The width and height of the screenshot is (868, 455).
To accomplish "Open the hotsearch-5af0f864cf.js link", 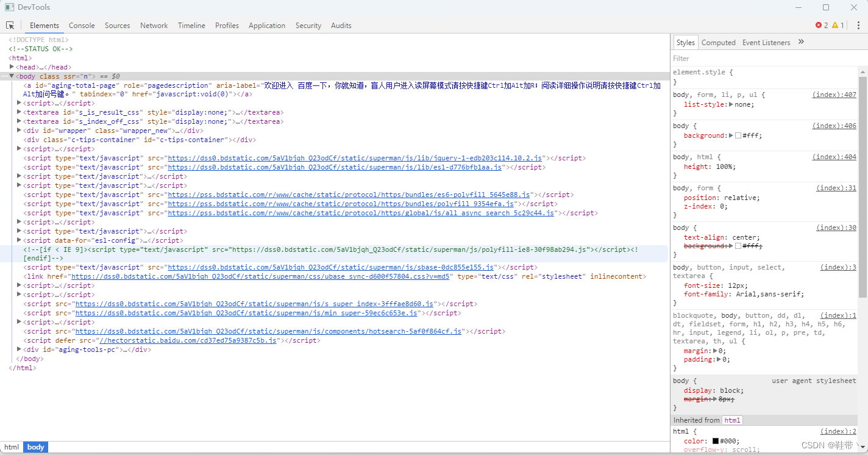I will coord(268,331).
